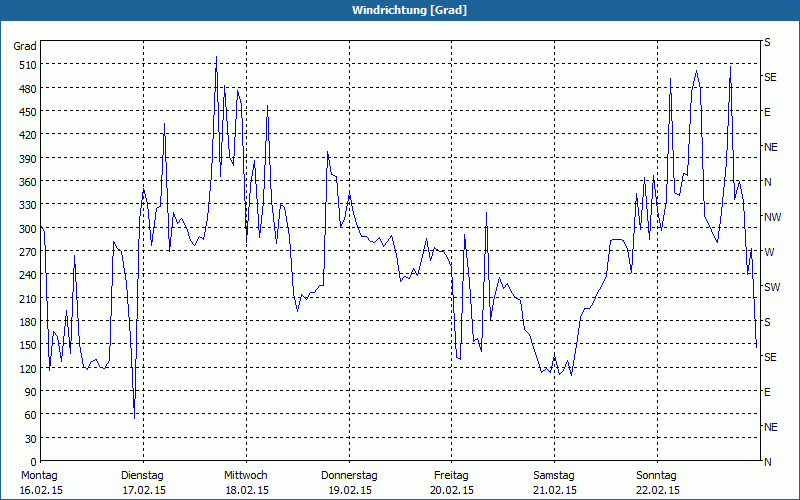800x500 pixels.
Task: Select the N compass label at 360 level
Action: [x=767, y=182]
